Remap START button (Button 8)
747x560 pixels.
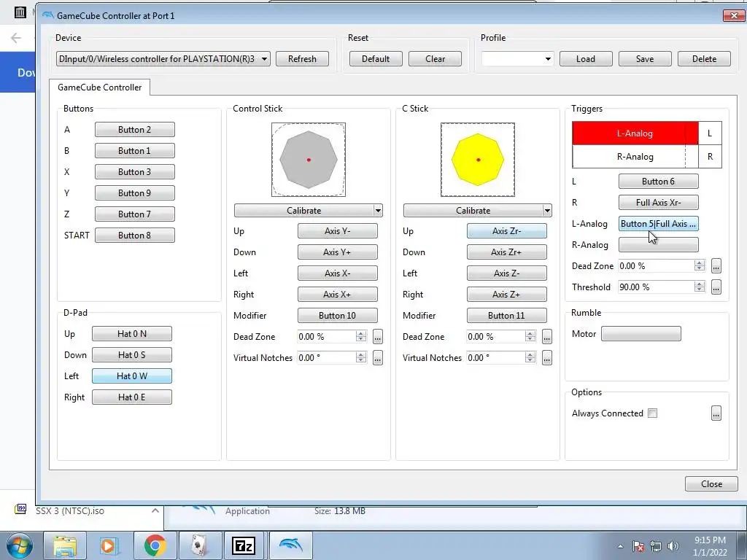134,236
